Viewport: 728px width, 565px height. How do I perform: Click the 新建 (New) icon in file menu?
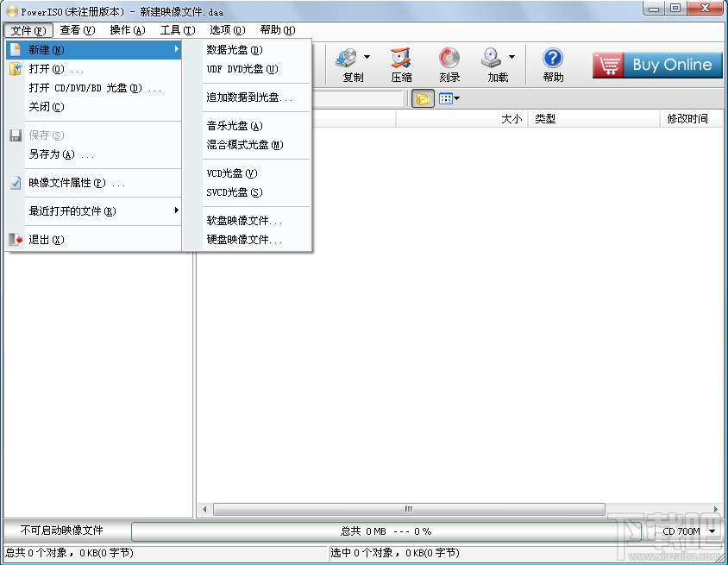(x=16, y=49)
